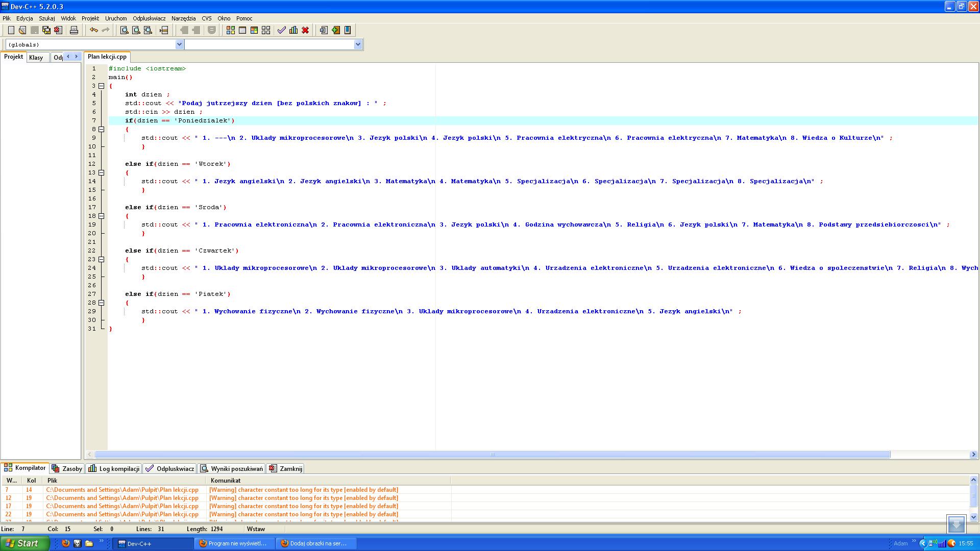The width and height of the screenshot is (980, 551).
Task: Print the source file via printer icon
Action: coord(74,30)
